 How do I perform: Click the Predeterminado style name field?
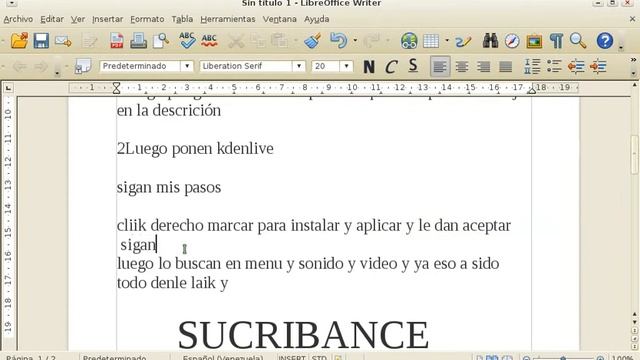(x=140, y=66)
